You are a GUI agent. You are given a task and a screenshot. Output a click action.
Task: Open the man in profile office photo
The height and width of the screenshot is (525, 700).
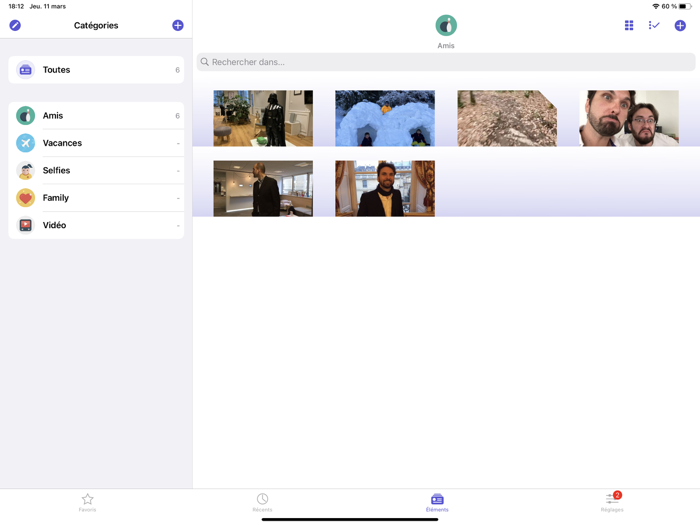coord(263,188)
